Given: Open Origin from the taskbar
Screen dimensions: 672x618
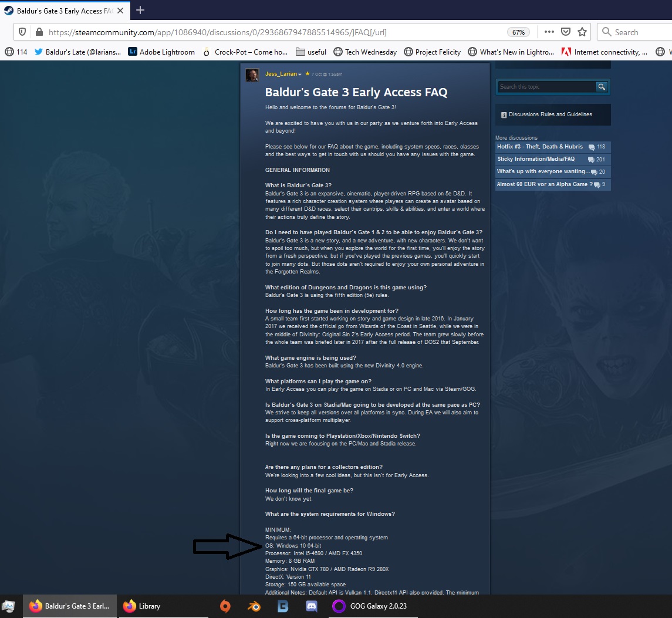Looking at the screenshot, I should 225,606.
